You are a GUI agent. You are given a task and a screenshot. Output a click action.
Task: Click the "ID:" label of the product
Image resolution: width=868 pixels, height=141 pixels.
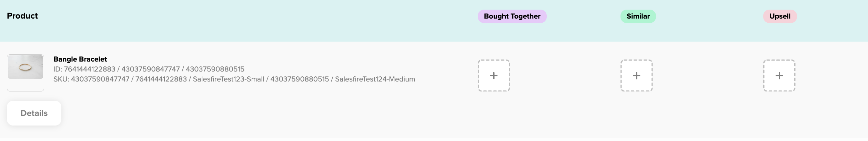pyautogui.click(x=58, y=69)
